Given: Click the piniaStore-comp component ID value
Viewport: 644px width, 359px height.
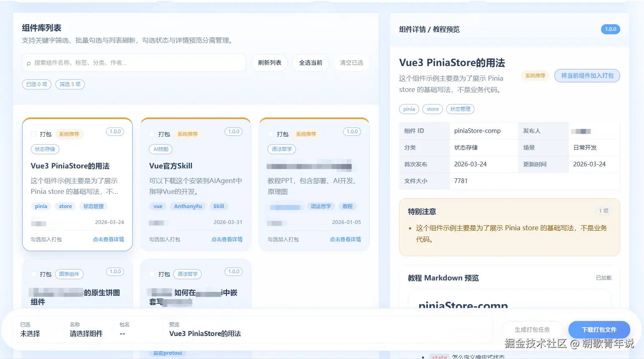Looking at the screenshot, I should pyautogui.click(x=477, y=131).
